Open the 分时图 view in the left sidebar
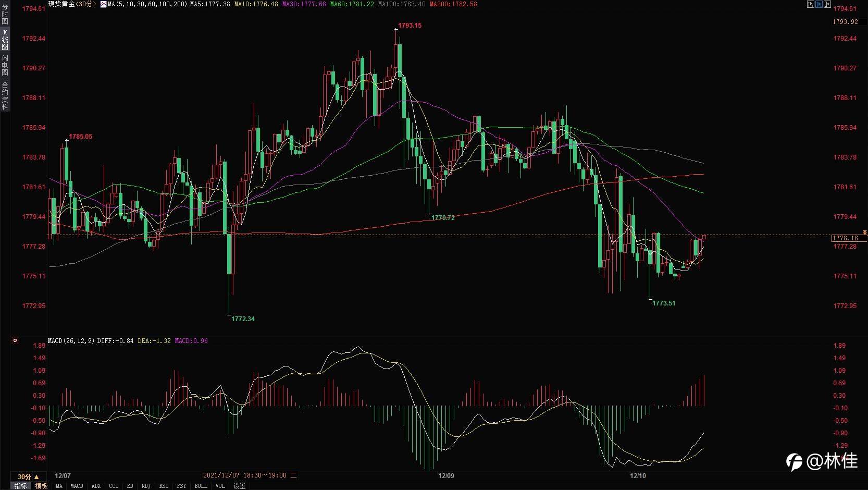 click(x=5, y=14)
